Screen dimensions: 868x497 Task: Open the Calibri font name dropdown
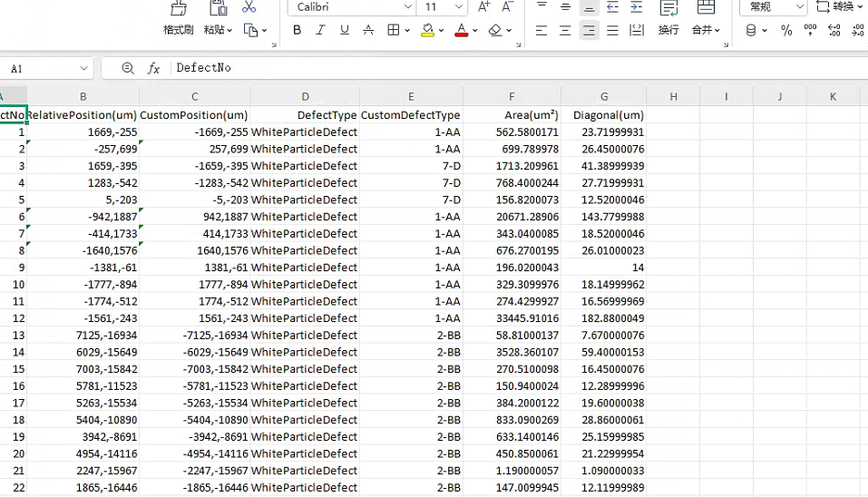tap(407, 7)
